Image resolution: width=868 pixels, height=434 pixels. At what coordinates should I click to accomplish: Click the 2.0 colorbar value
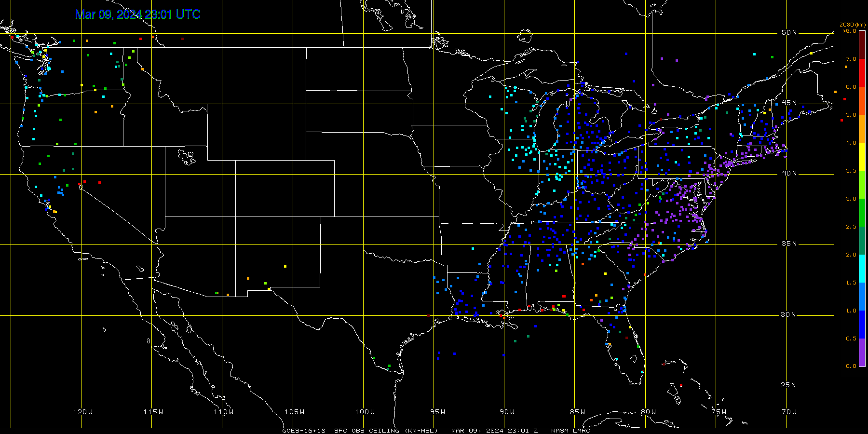click(851, 255)
